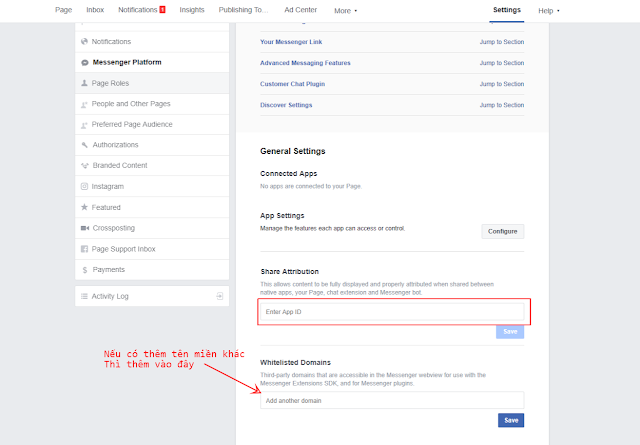Open Your Messenger Link section link
Screen dimensions: 640x445
tap(291, 42)
